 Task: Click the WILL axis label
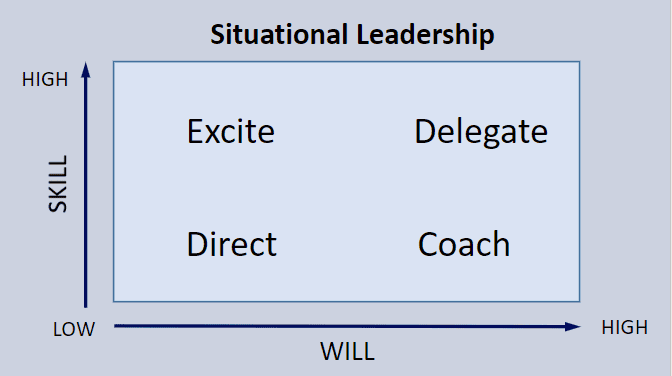click(x=347, y=352)
